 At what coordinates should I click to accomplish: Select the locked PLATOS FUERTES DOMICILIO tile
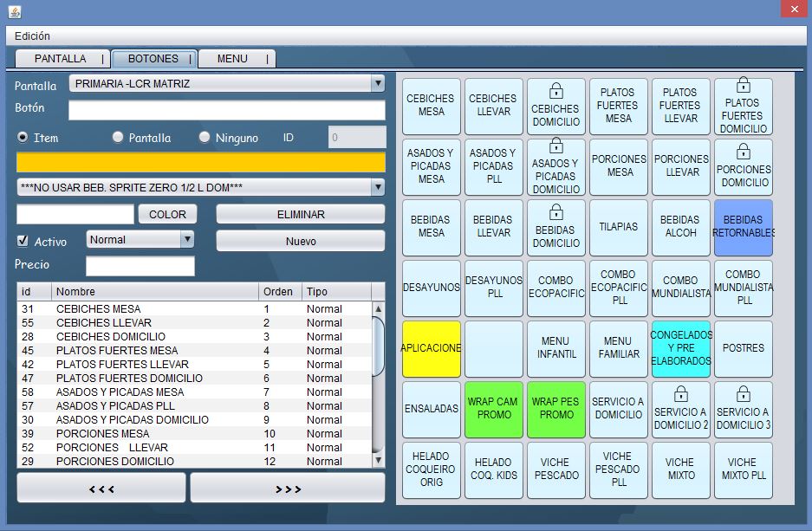[743, 107]
